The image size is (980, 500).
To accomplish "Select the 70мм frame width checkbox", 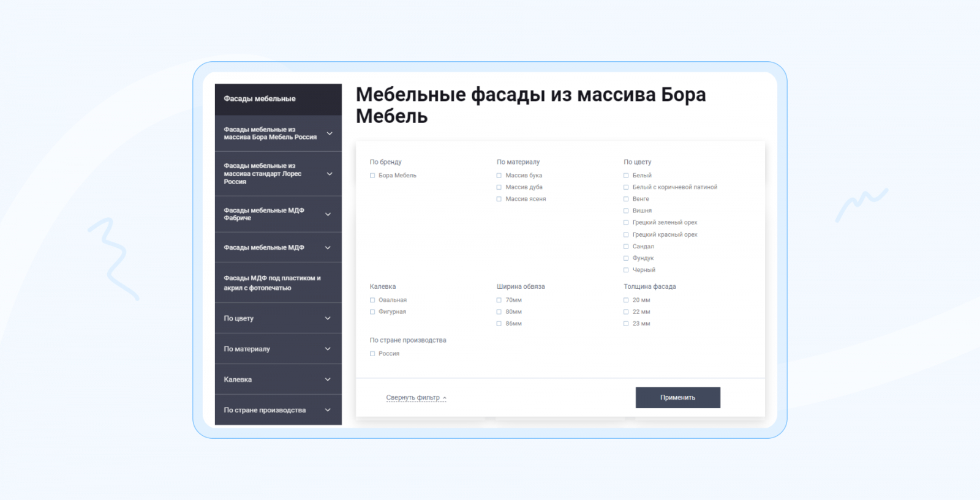I will (x=499, y=300).
